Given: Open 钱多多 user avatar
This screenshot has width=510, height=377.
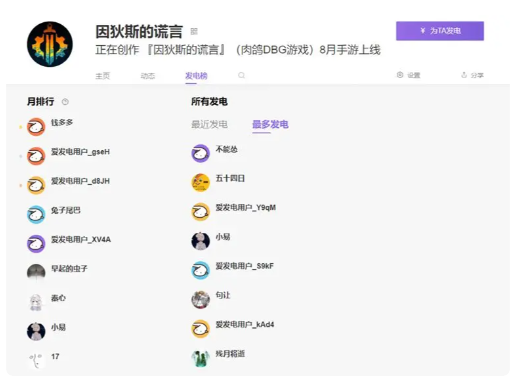Looking at the screenshot, I should tap(36, 127).
